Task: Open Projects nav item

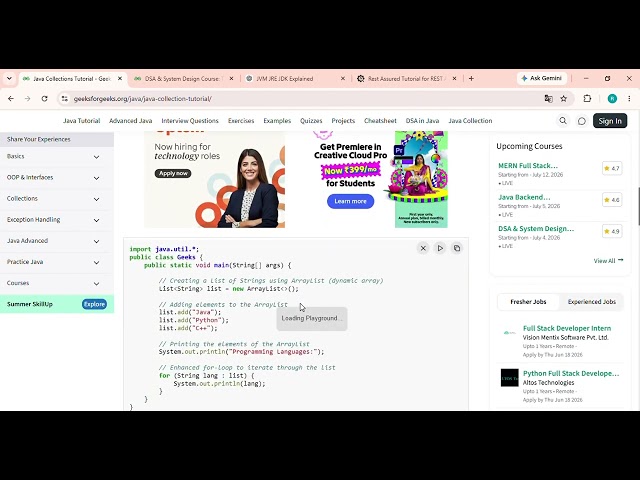Action: (x=343, y=121)
